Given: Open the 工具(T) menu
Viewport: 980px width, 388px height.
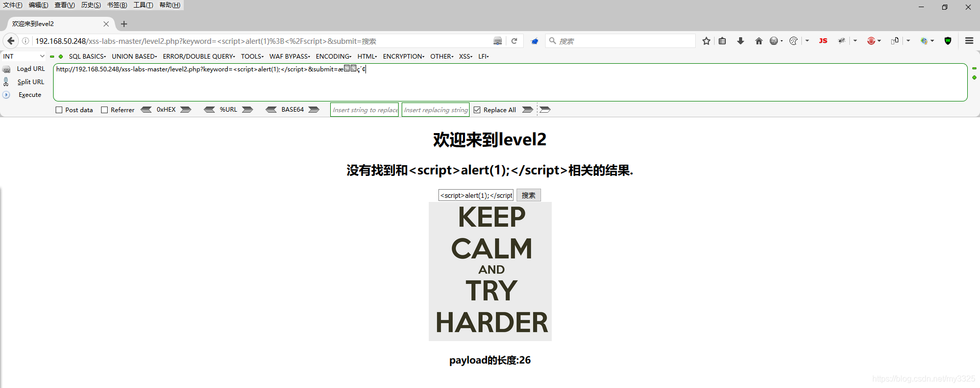Looking at the screenshot, I should [x=143, y=5].
